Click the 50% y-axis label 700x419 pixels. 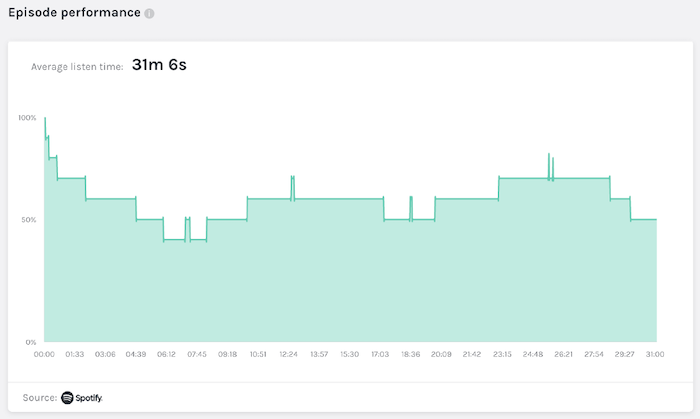pos(29,220)
